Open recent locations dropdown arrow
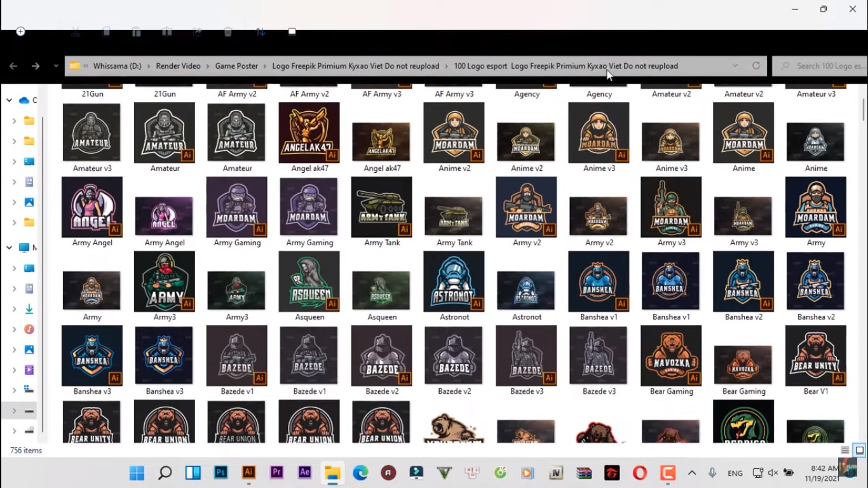This screenshot has width=868, height=488. point(56,66)
